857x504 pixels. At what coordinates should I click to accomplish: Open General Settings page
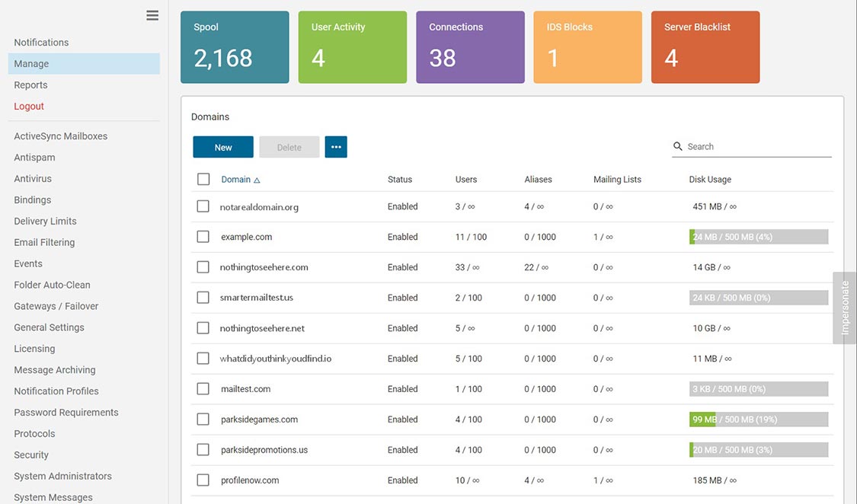tap(50, 327)
